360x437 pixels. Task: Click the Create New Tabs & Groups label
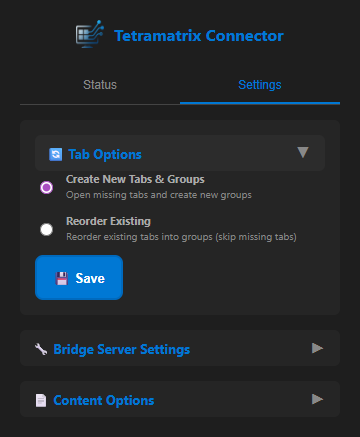point(135,179)
